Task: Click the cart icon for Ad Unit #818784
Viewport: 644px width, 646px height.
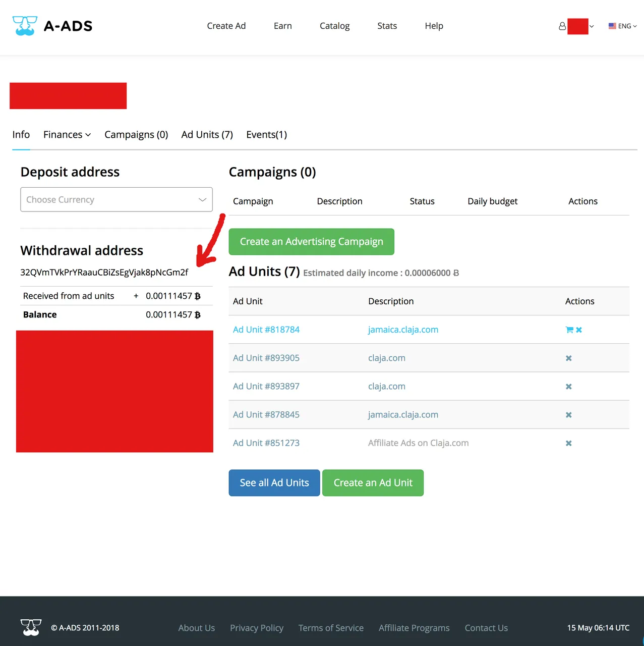Action: pyautogui.click(x=569, y=330)
